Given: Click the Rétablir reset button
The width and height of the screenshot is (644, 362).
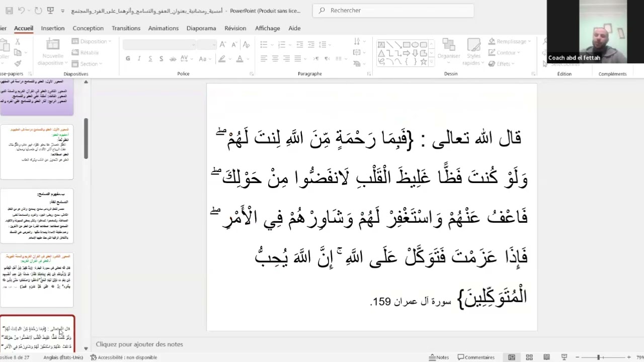Looking at the screenshot, I should click(86, 52).
